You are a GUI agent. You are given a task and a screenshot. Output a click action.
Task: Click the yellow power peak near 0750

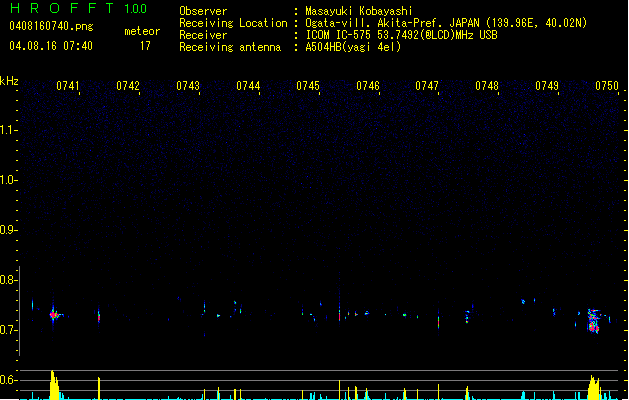pos(594,388)
